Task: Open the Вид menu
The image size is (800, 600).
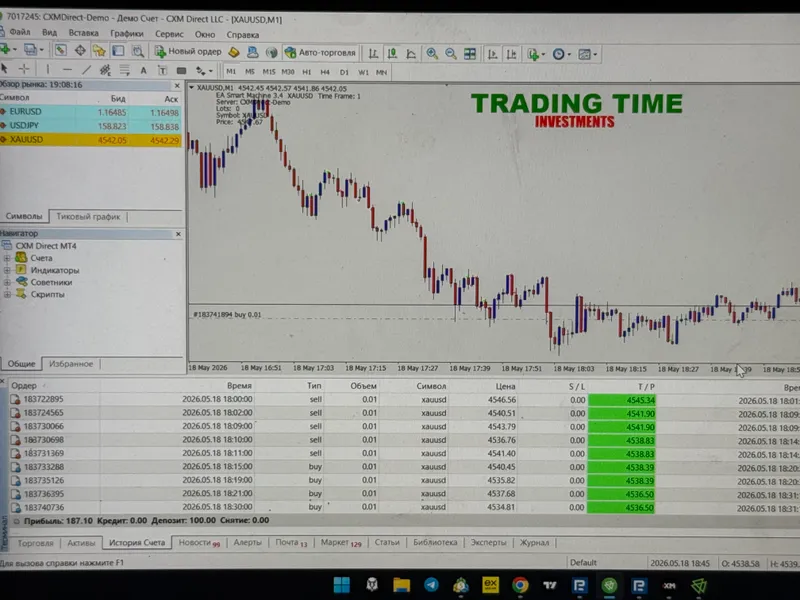Action: (49, 33)
